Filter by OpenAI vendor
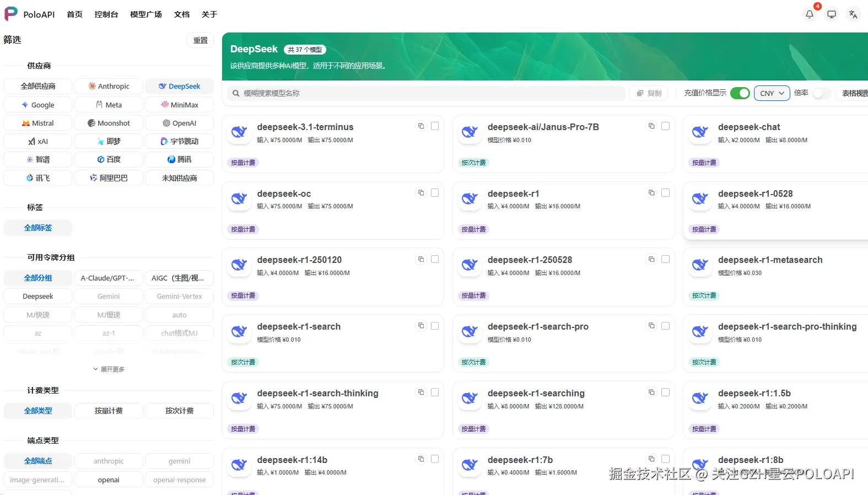Viewport: 868px width, 495px height. (x=179, y=123)
